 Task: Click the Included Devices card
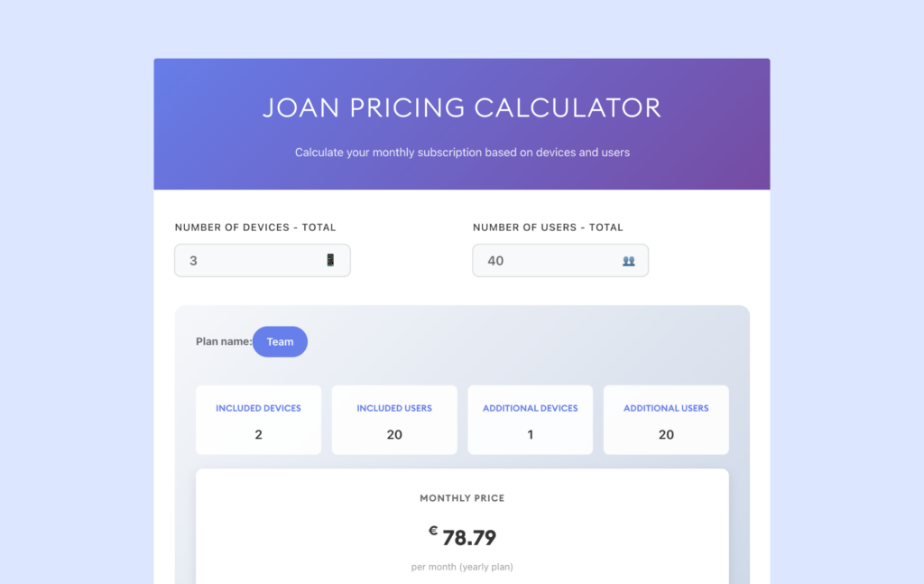[x=258, y=420]
